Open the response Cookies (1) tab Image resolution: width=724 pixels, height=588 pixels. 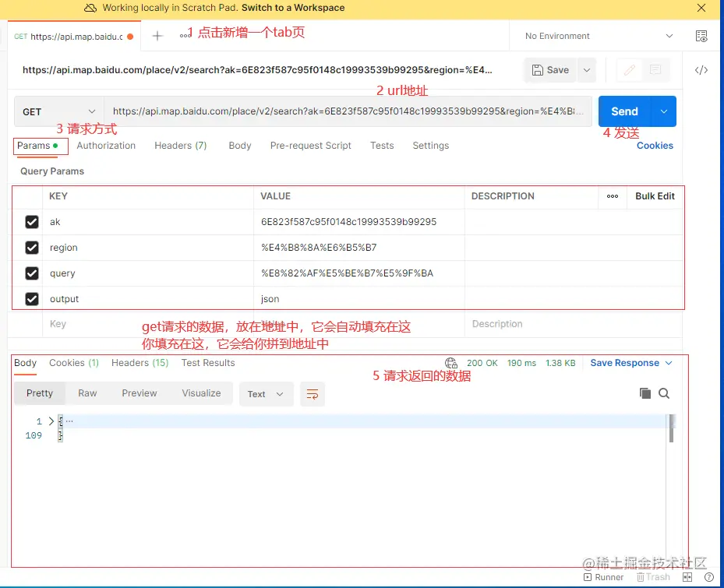tap(74, 363)
